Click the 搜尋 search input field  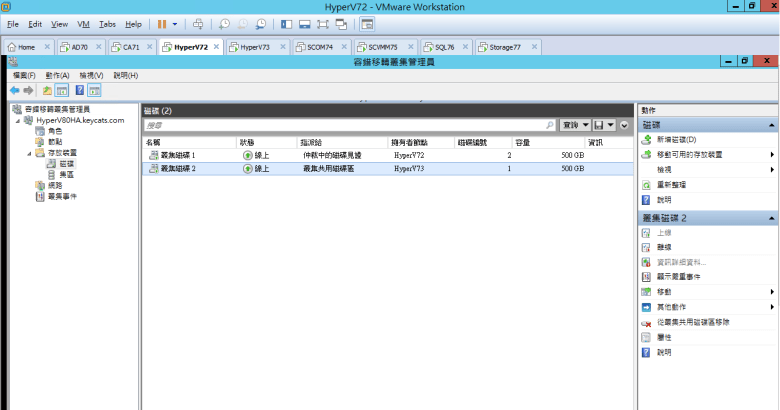tap(340, 126)
